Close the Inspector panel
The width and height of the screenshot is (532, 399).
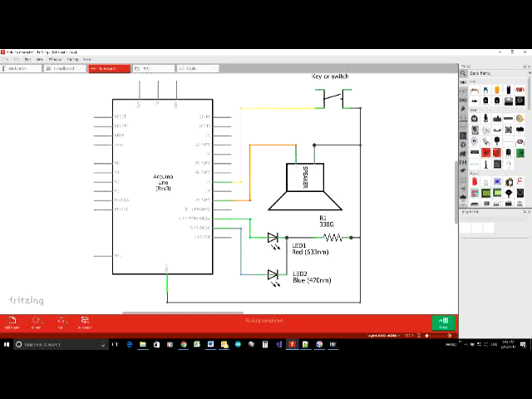coord(529,212)
